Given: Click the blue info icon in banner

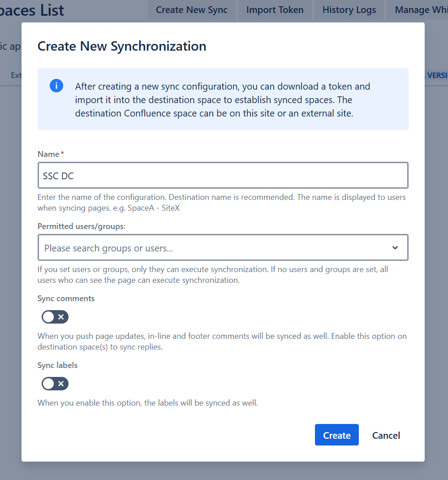Looking at the screenshot, I should click(x=56, y=86).
